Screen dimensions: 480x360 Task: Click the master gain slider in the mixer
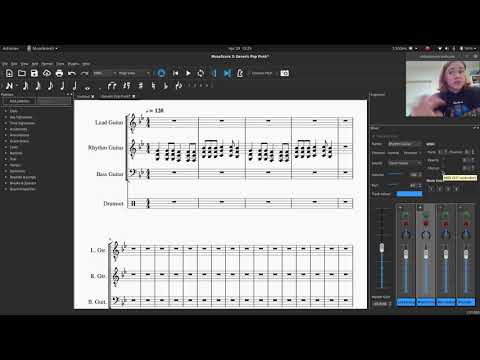382,248
